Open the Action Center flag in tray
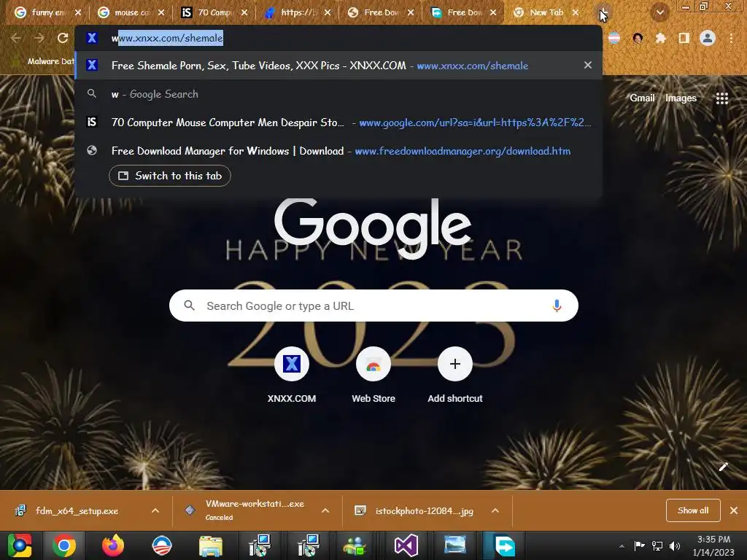 point(639,545)
